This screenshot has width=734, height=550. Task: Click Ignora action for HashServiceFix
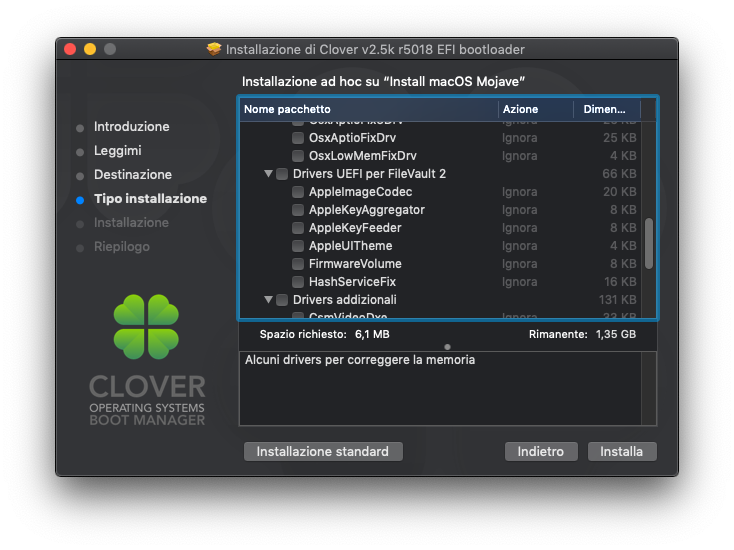(x=520, y=282)
